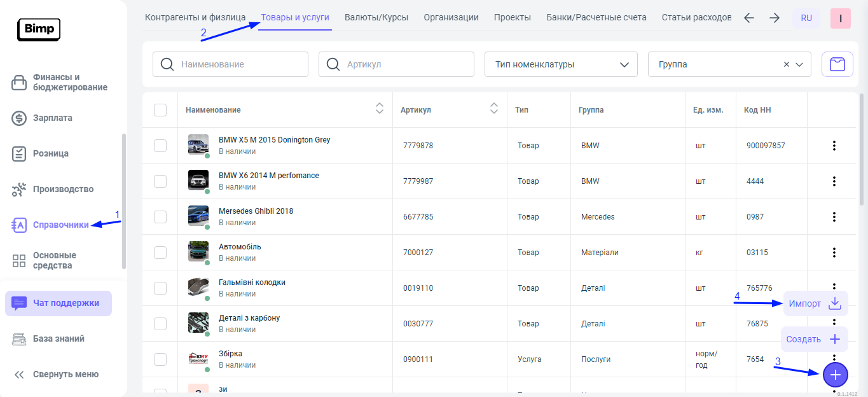
Task: Check the BMW X6 2014 M perfomance row
Action: (160, 181)
